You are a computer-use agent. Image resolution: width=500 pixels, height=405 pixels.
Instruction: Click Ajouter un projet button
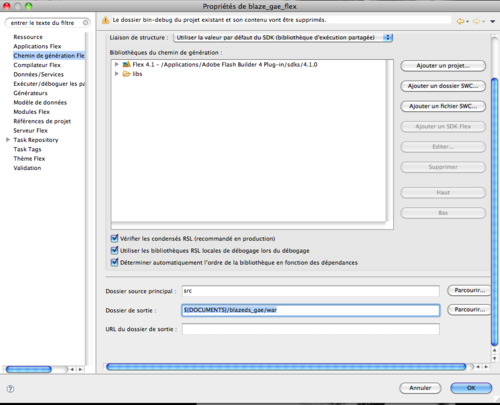click(443, 66)
